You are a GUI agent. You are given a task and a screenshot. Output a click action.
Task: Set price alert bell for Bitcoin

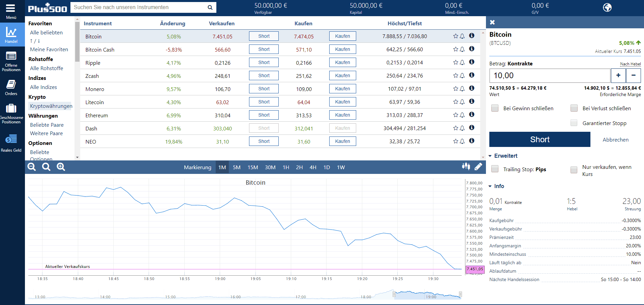click(x=462, y=36)
